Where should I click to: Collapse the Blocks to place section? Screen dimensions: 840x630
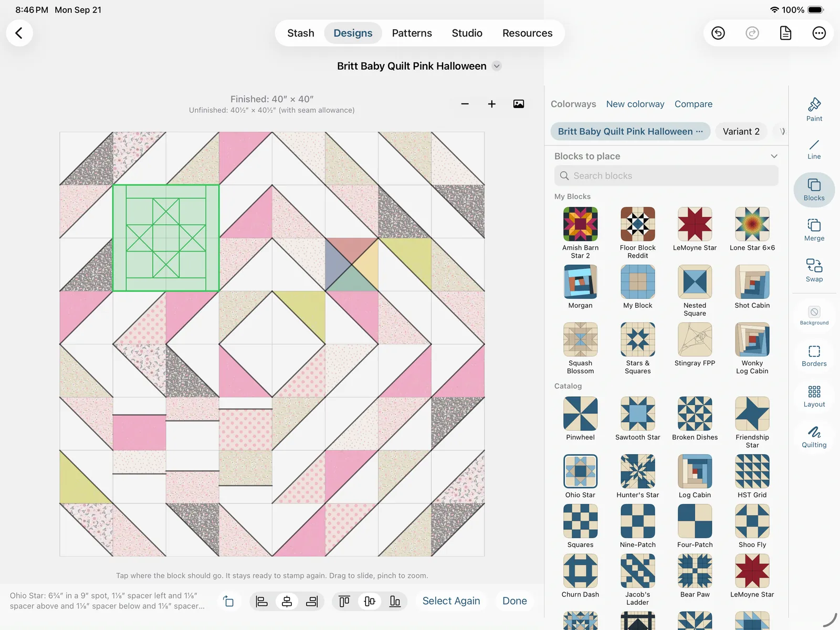pos(773,156)
